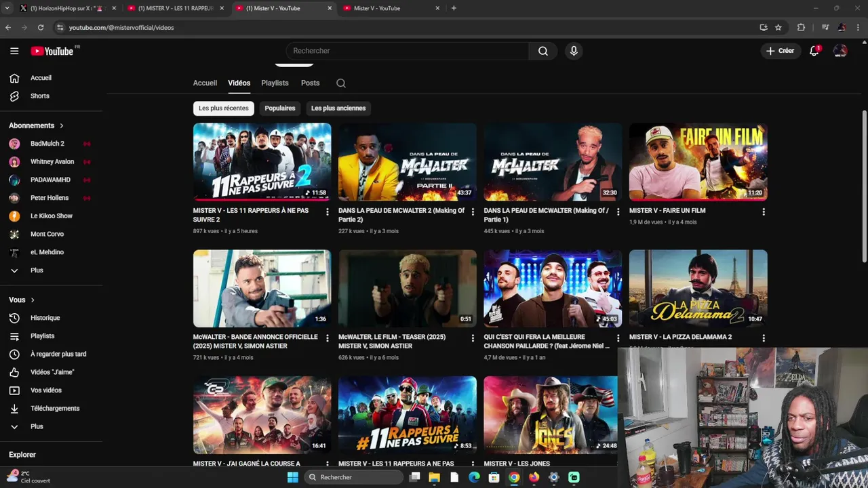Viewport: 868px width, 488px height.
Task: Select the Playlists channel tab
Action: 275,83
